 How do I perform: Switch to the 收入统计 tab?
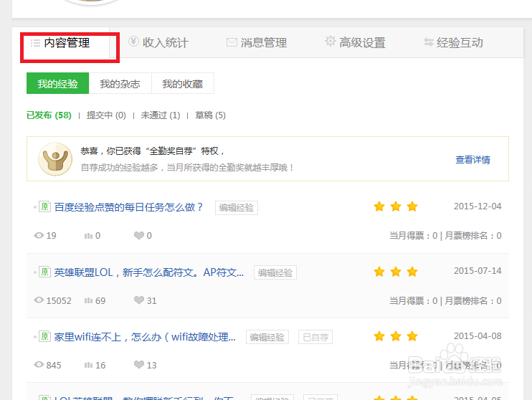(158, 43)
